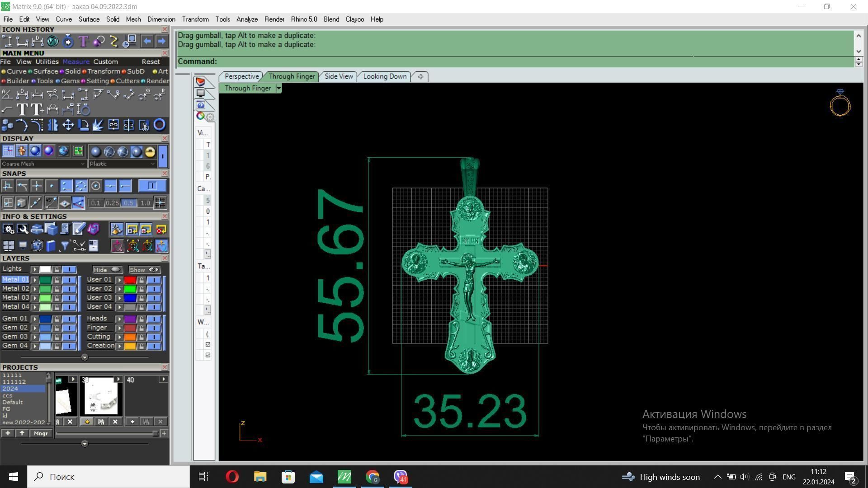Open the Dimension menu
This screenshot has width=868, height=488.
(x=161, y=19)
